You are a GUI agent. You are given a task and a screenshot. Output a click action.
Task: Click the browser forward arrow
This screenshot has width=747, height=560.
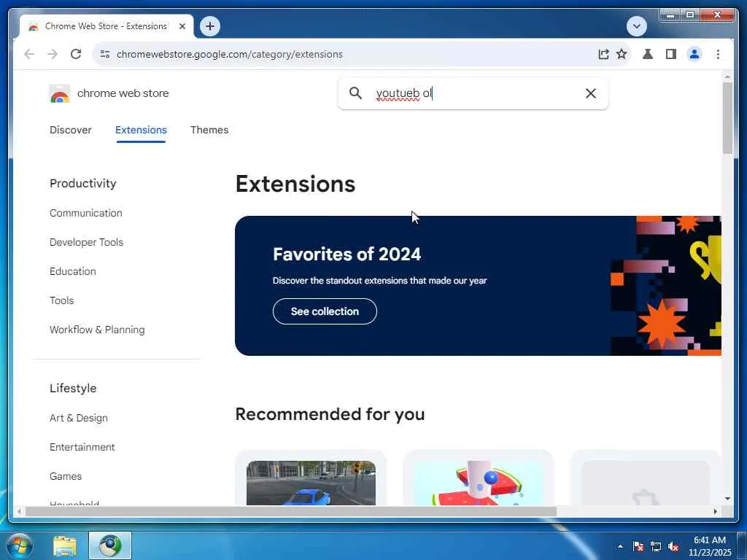pyautogui.click(x=53, y=54)
